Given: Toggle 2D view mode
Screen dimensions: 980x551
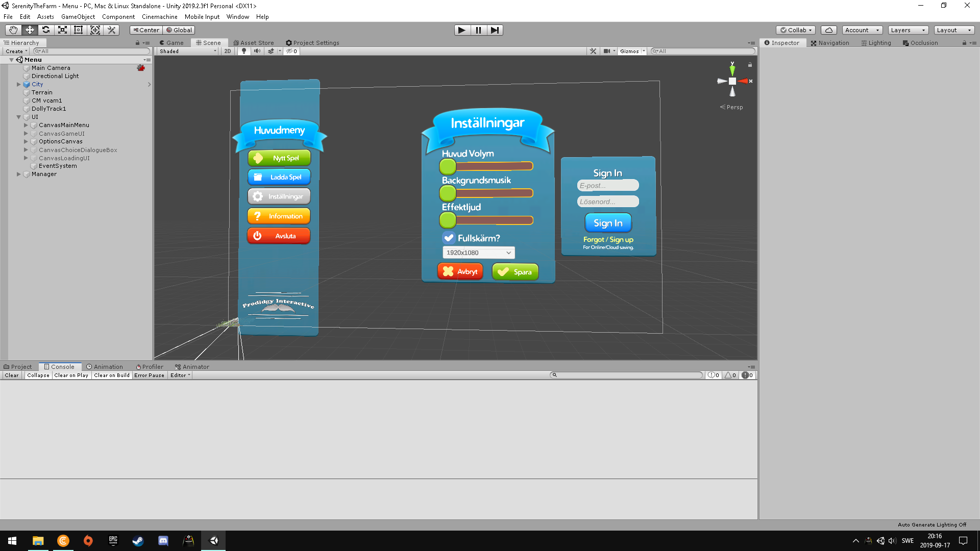Looking at the screenshot, I should tap(228, 51).
